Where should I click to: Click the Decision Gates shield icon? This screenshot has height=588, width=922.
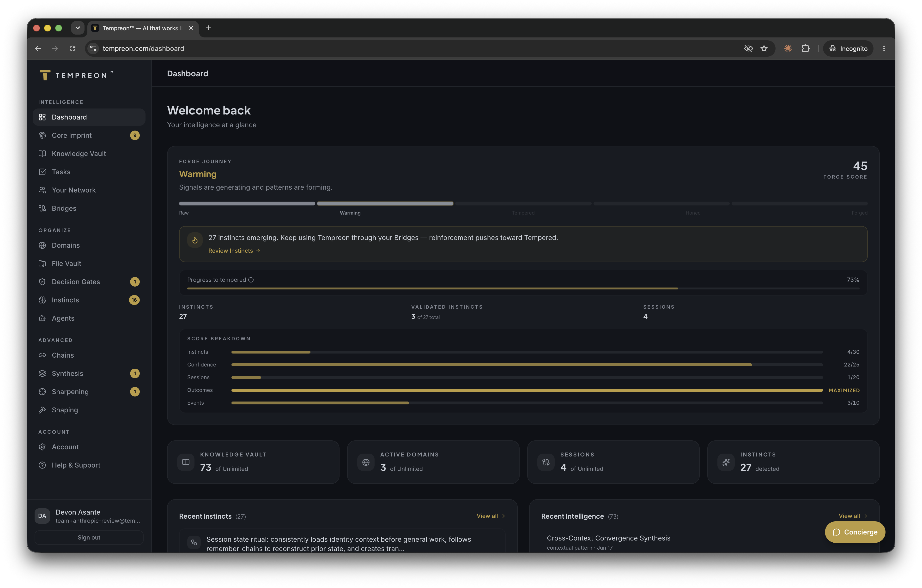pos(42,282)
